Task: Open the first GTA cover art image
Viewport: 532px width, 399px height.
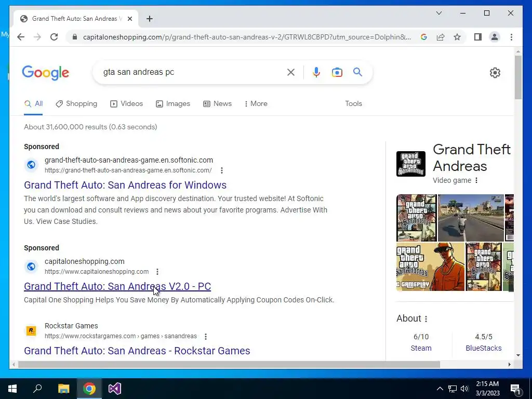Action: 416,218
